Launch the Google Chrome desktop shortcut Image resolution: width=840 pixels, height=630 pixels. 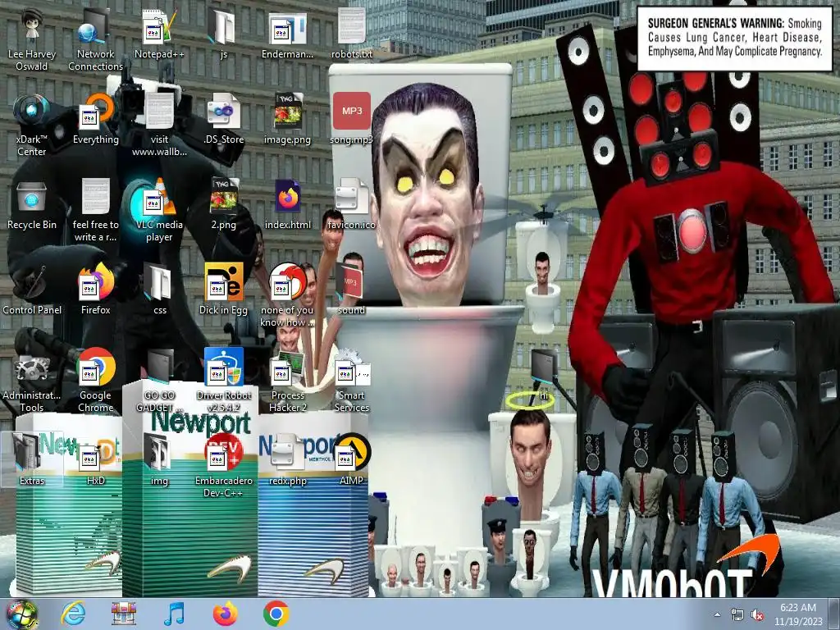[95, 381]
